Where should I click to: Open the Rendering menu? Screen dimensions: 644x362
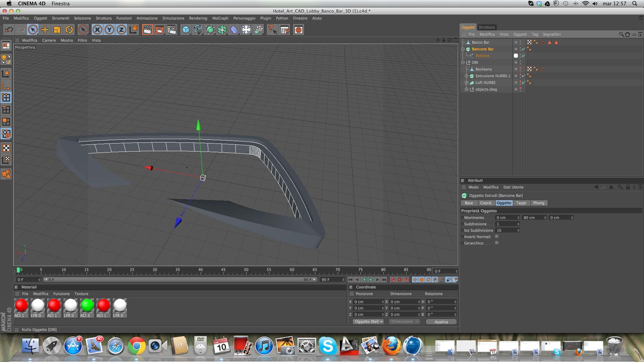(x=198, y=18)
